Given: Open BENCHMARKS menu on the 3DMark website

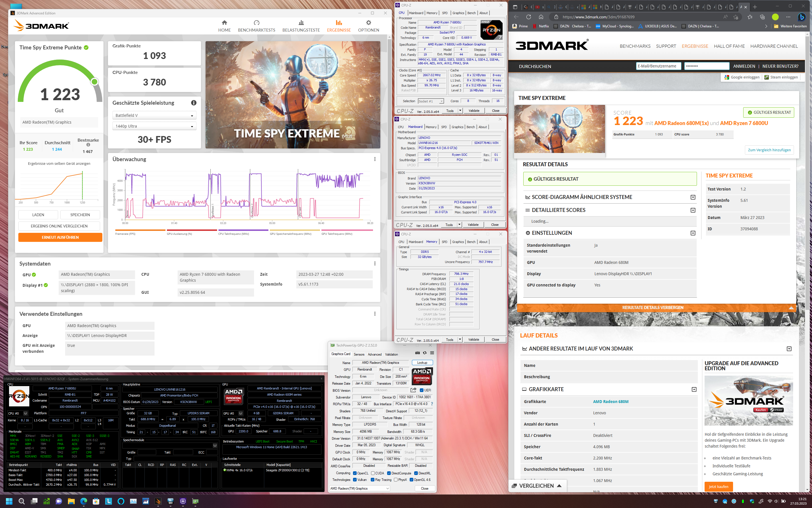Looking at the screenshot, I should 635,46.
